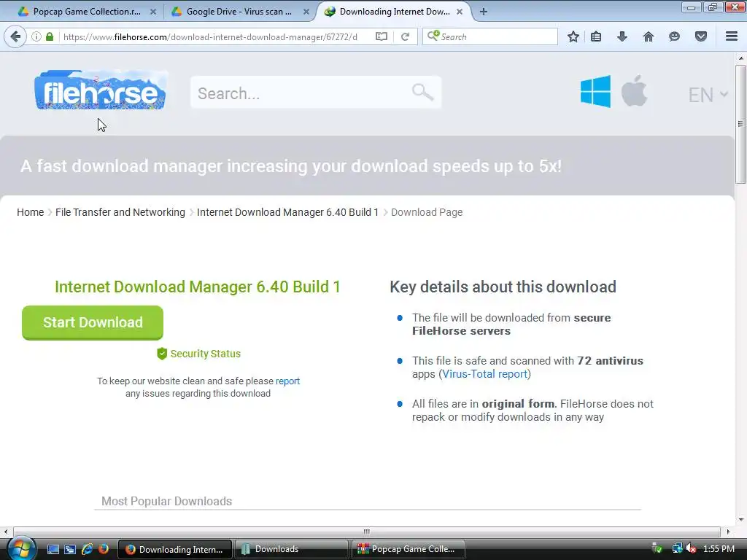Toggle reader view icon in address bar
Image resolution: width=747 pixels, height=560 pixels.
pyautogui.click(x=381, y=36)
